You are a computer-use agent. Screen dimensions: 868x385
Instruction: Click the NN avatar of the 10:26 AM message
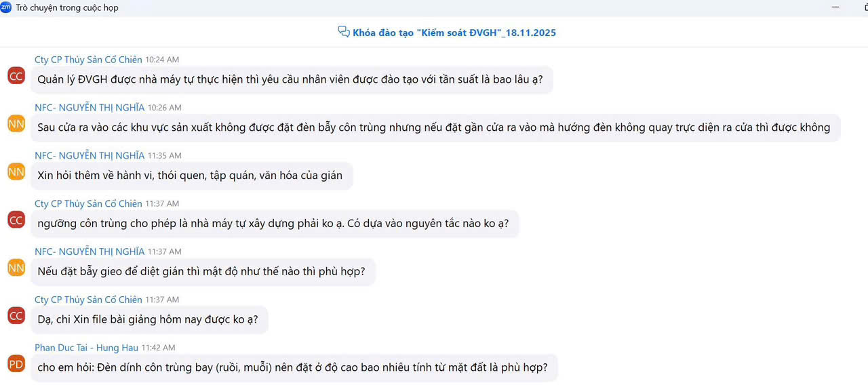pos(16,123)
